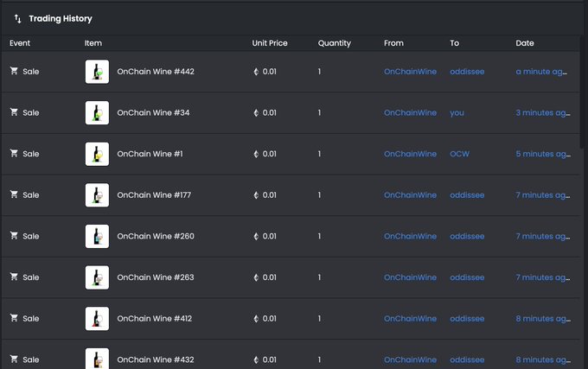
Task: Open buyer oddissee link in #442 row
Action: point(467,72)
